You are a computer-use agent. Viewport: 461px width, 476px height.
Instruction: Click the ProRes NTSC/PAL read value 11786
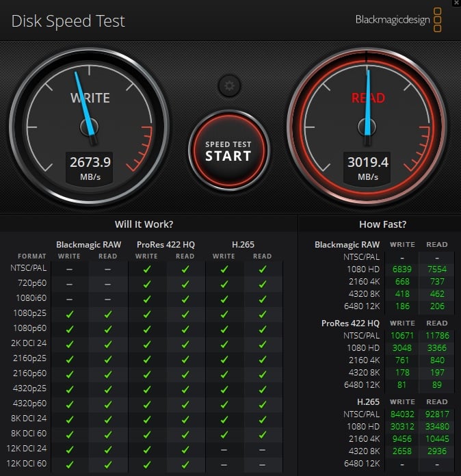pyautogui.click(x=437, y=336)
